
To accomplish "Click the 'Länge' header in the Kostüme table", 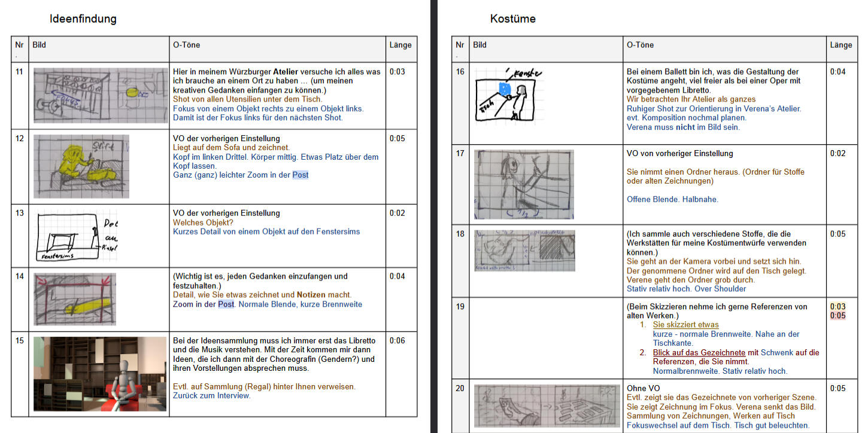I will coord(840,45).
